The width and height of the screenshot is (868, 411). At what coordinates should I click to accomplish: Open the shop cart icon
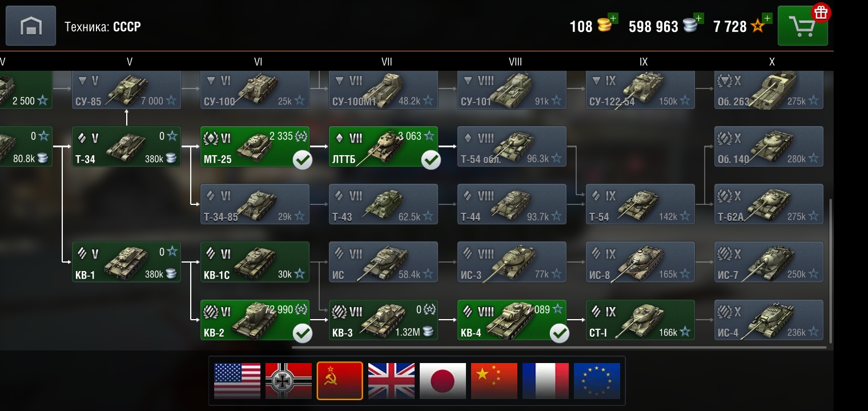803,26
